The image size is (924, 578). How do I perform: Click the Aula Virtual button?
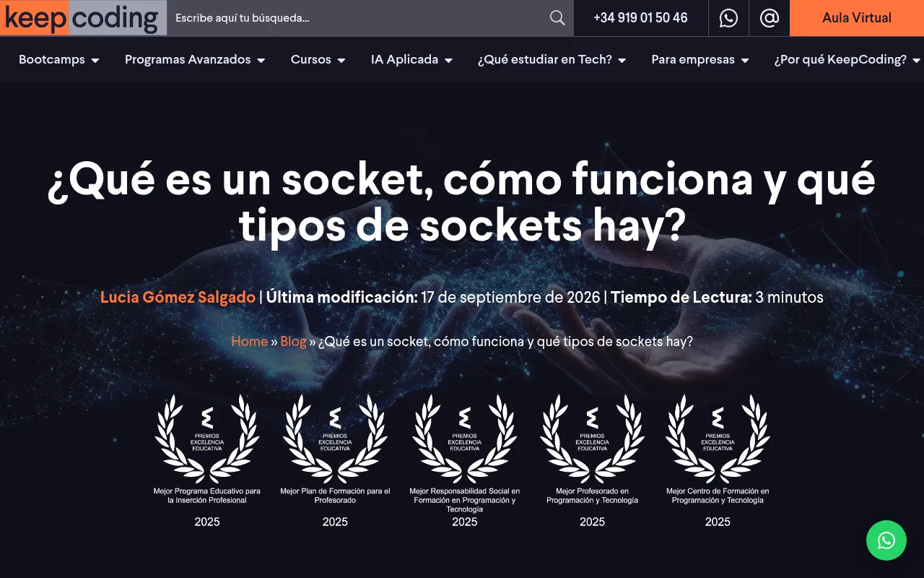857,18
